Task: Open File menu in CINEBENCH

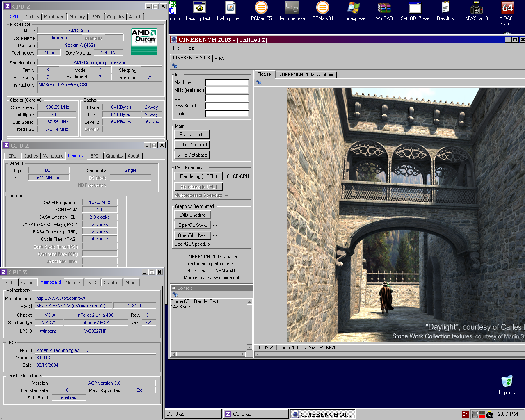Action: 176,48
